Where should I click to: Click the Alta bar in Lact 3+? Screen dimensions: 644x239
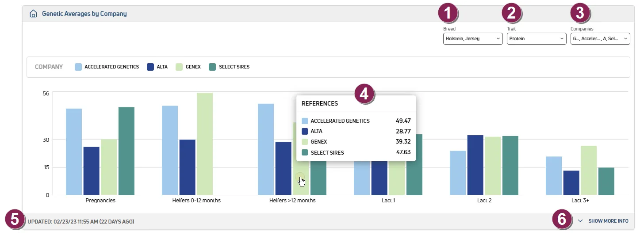571,182
